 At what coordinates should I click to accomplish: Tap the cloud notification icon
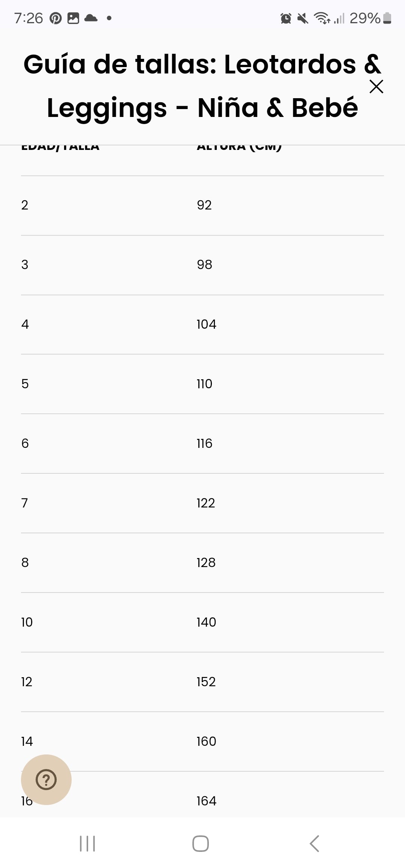91,18
